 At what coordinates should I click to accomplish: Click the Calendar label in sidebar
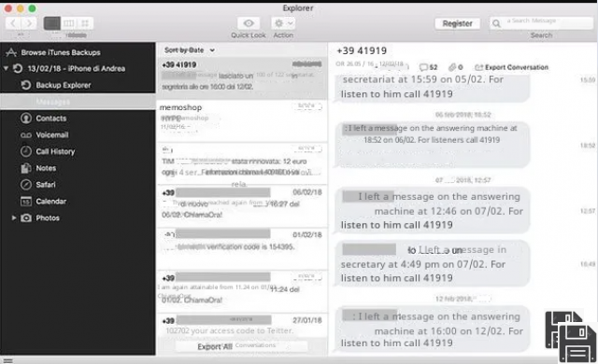click(x=51, y=201)
